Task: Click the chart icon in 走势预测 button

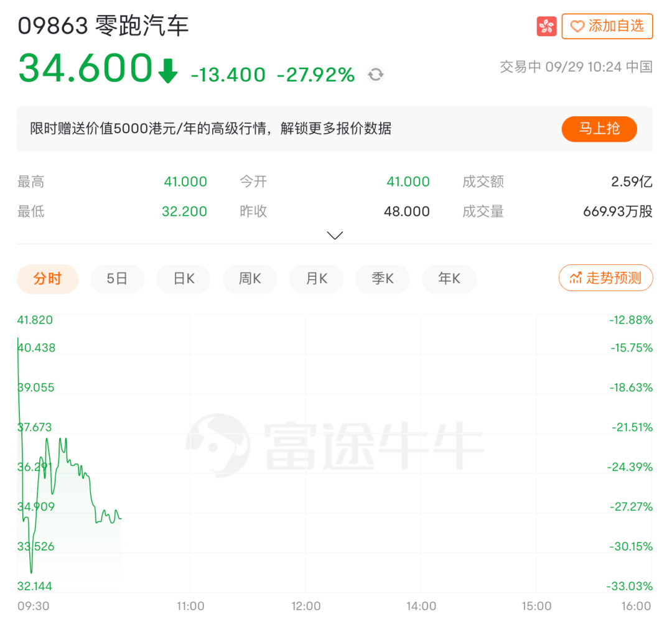Action: tap(576, 278)
